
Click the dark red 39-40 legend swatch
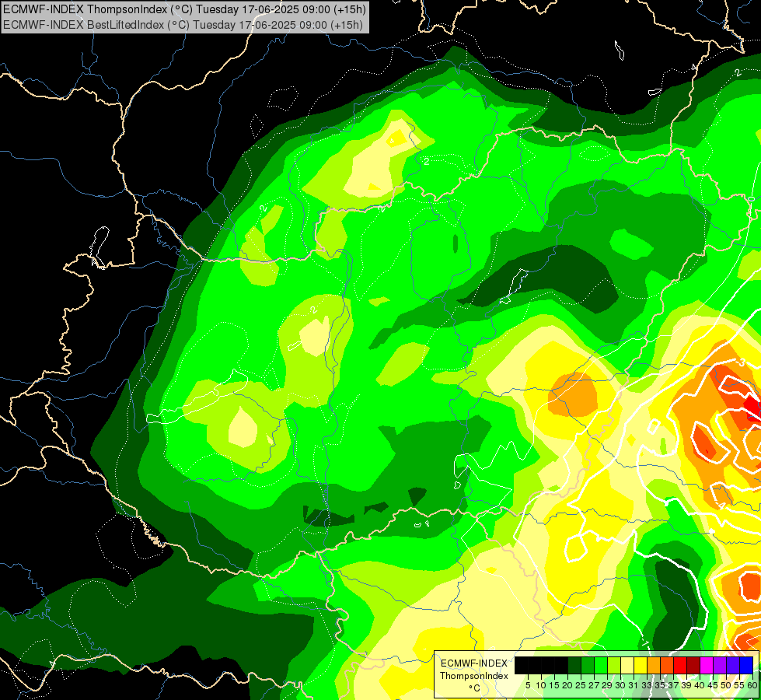[693, 665]
